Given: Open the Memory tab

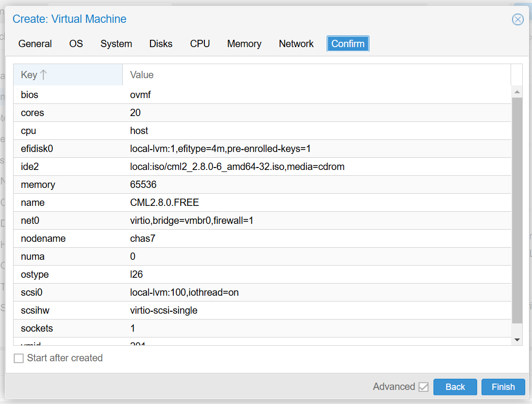Looking at the screenshot, I should (x=244, y=44).
